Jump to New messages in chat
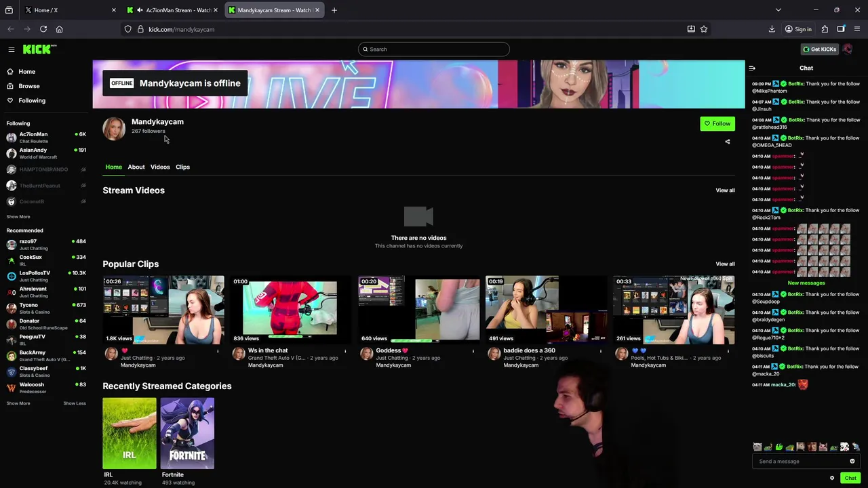 [806, 283]
